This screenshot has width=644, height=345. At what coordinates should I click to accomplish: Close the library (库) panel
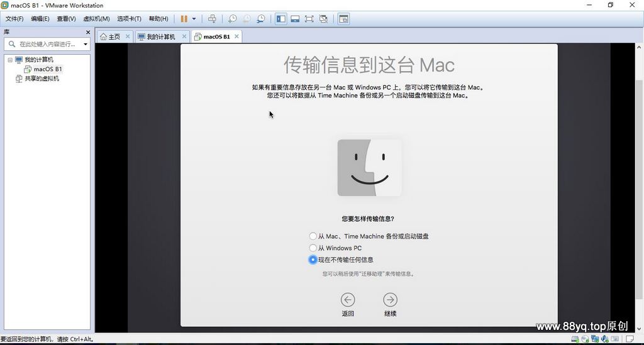(x=88, y=32)
